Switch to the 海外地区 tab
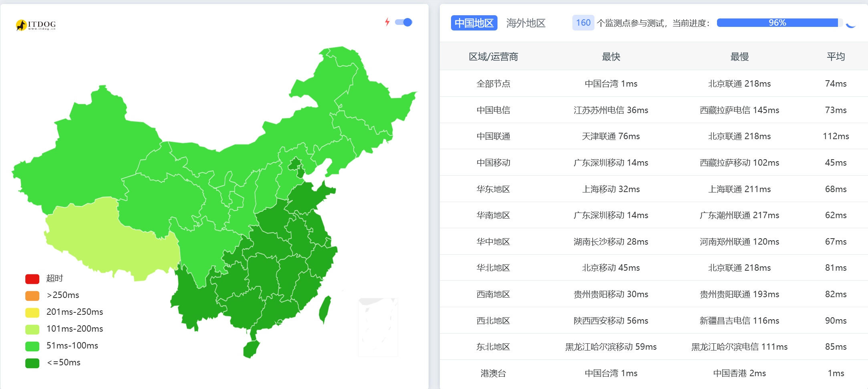The width and height of the screenshot is (868, 389). pyautogui.click(x=526, y=23)
